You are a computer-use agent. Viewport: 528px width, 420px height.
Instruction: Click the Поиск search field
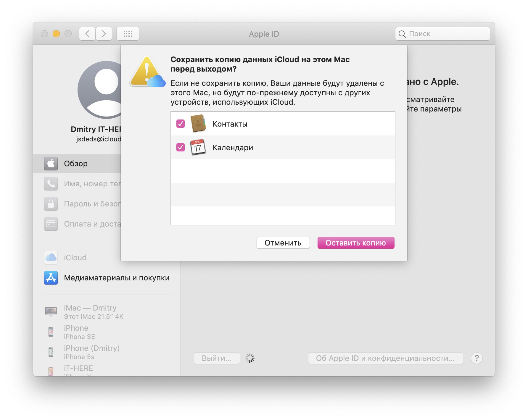click(442, 34)
